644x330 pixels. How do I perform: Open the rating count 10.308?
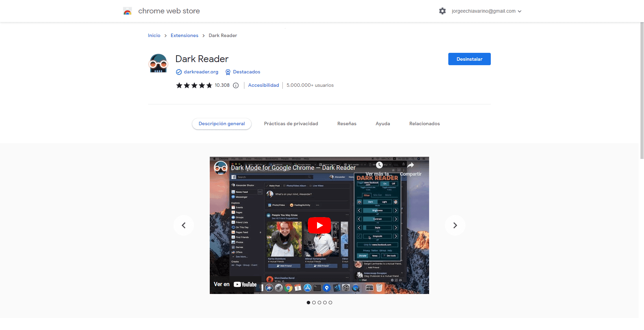point(222,85)
